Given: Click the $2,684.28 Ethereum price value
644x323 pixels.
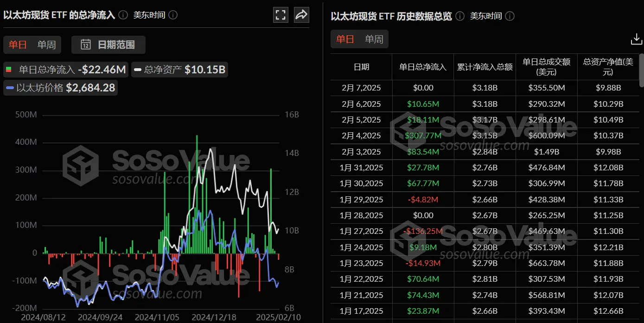Looking at the screenshot, I should 90,87.
